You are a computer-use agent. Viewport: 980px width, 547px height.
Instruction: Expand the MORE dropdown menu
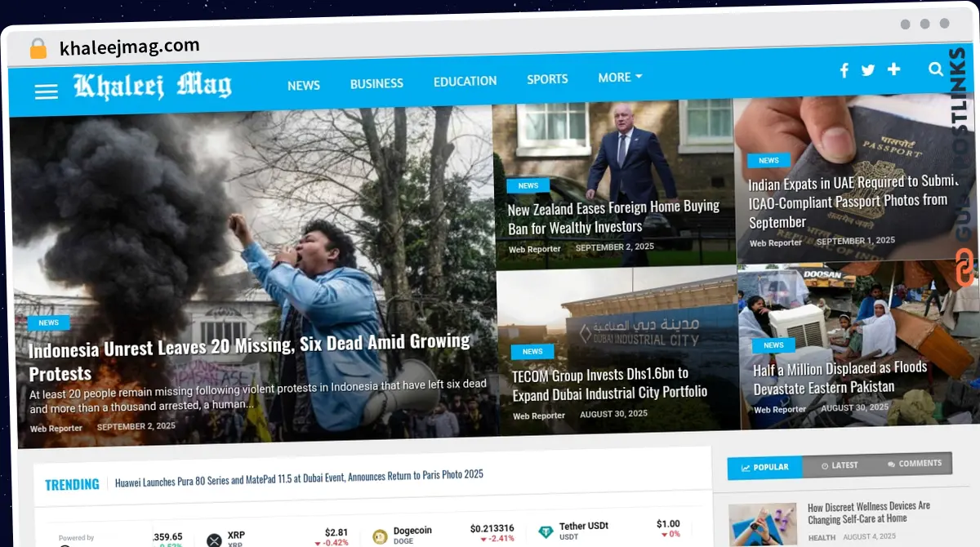coord(620,78)
